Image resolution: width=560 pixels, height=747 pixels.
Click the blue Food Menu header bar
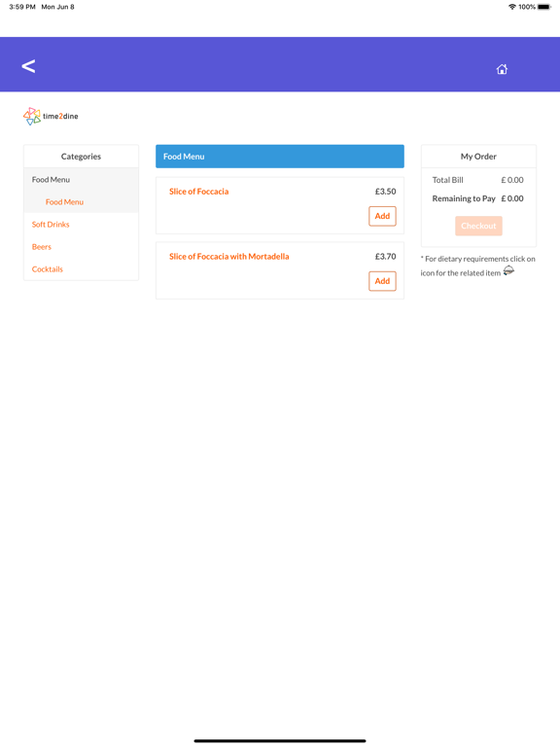click(280, 157)
